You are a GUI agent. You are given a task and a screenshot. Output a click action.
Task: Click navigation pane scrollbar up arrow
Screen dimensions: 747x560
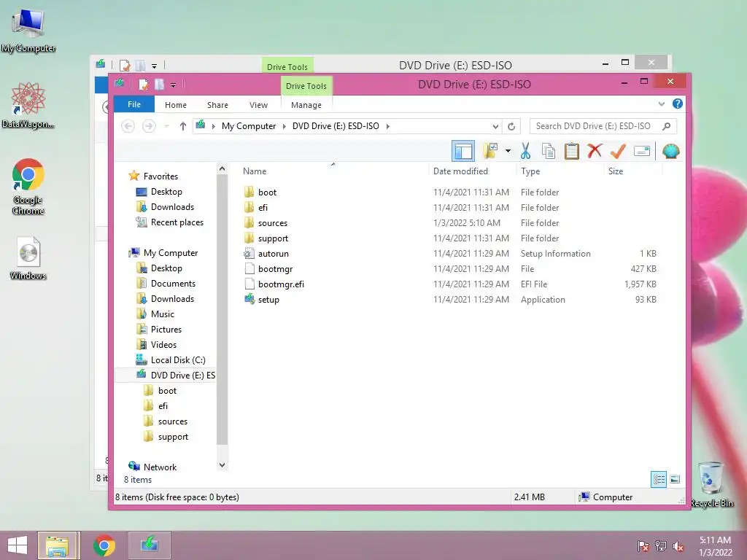(222, 168)
